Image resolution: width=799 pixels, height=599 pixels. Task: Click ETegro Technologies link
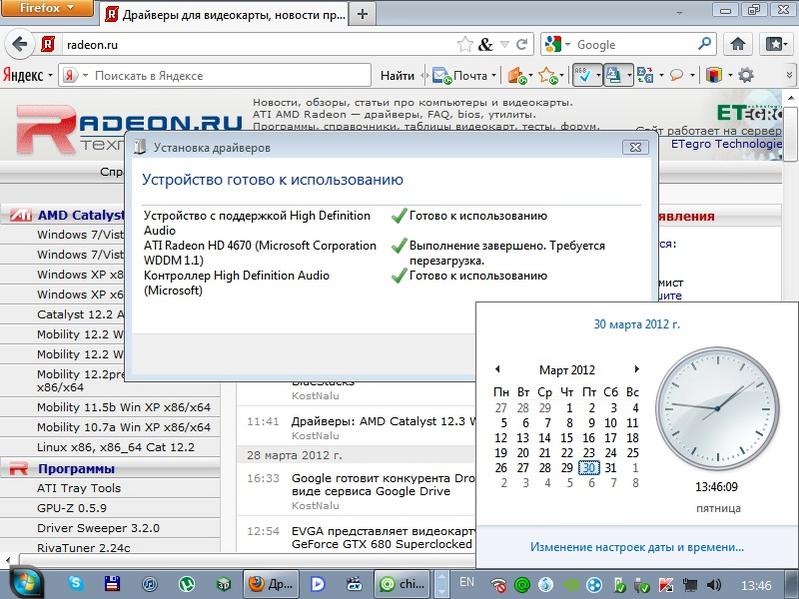pyautogui.click(x=726, y=144)
